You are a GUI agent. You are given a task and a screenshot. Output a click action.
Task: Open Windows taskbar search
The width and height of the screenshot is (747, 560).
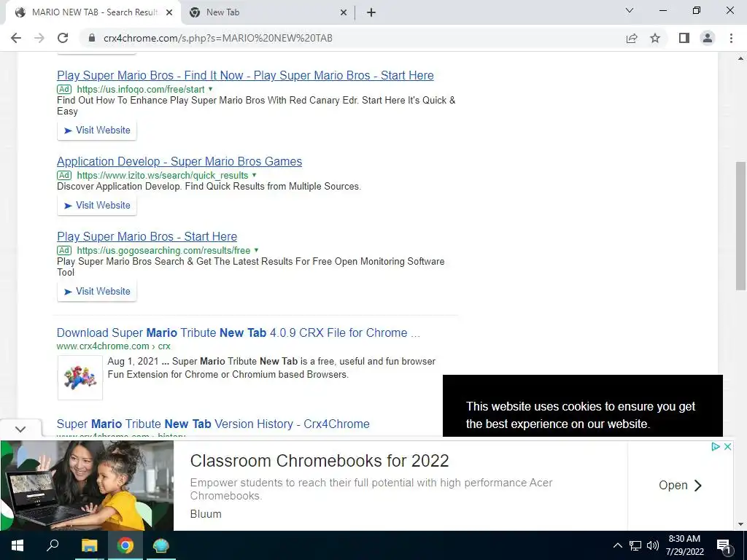pyautogui.click(x=53, y=545)
